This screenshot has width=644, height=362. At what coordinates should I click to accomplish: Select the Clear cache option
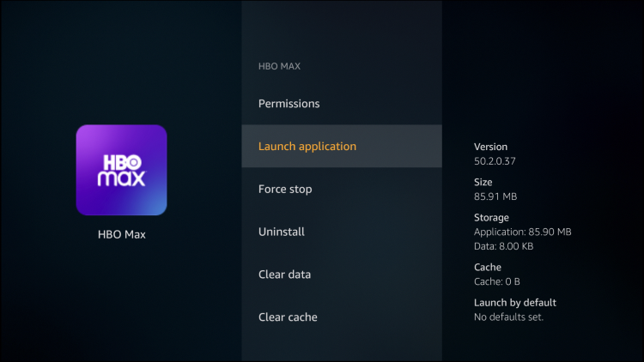(288, 317)
